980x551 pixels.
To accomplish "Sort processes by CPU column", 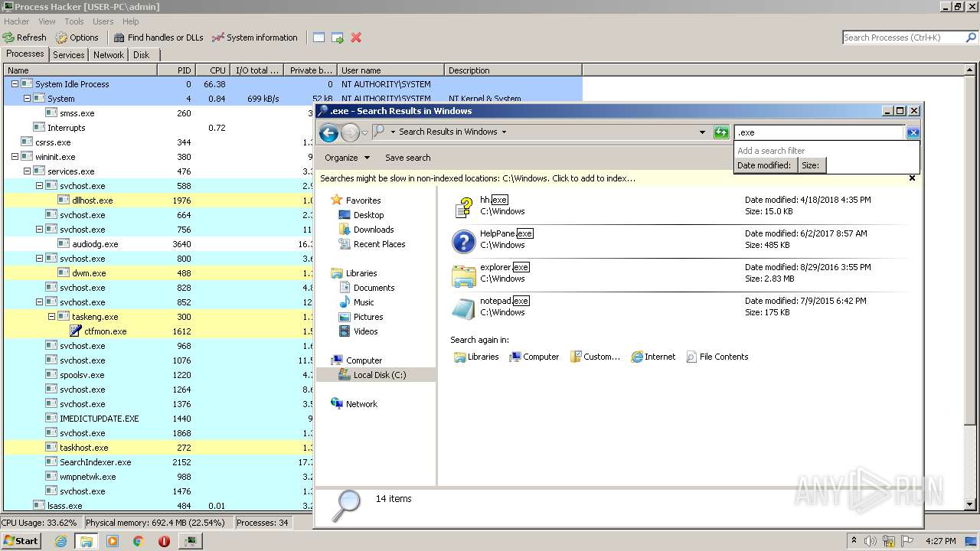I will tap(214, 70).
